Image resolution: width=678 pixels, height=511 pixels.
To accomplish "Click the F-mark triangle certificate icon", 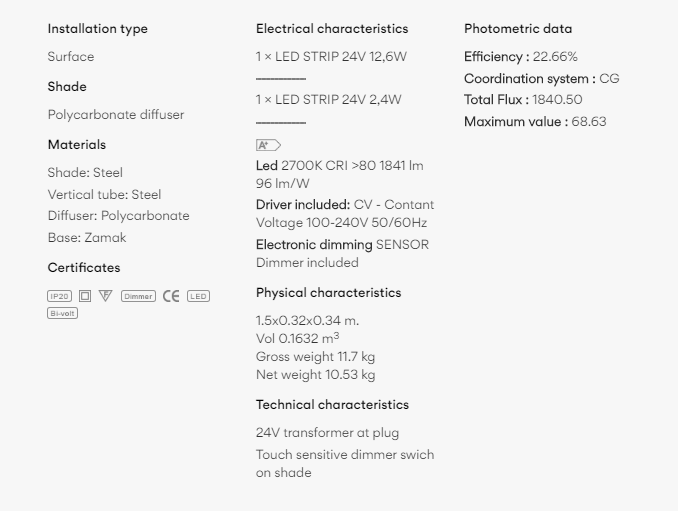I will [106, 296].
